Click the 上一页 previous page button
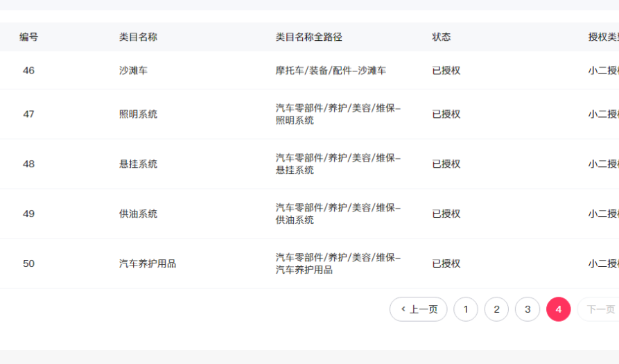The image size is (619, 364). [x=419, y=309]
